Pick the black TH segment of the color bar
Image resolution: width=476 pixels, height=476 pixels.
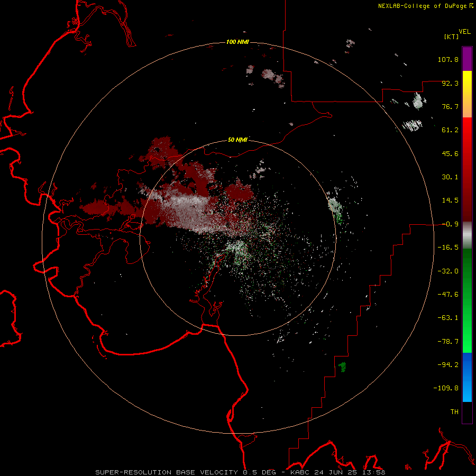pos(467,412)
